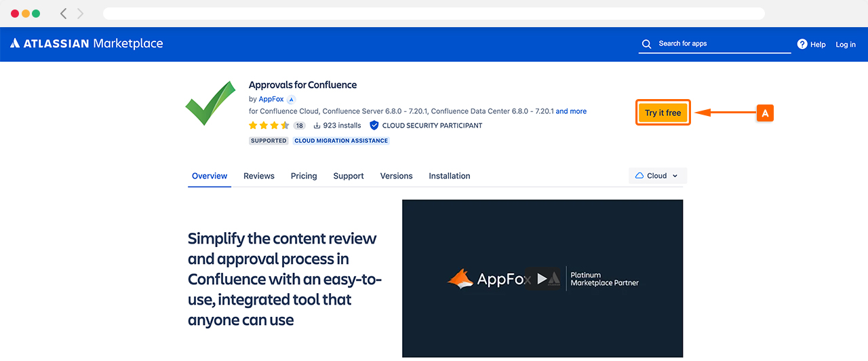Open the Cloud hosting dropdown

657,176
